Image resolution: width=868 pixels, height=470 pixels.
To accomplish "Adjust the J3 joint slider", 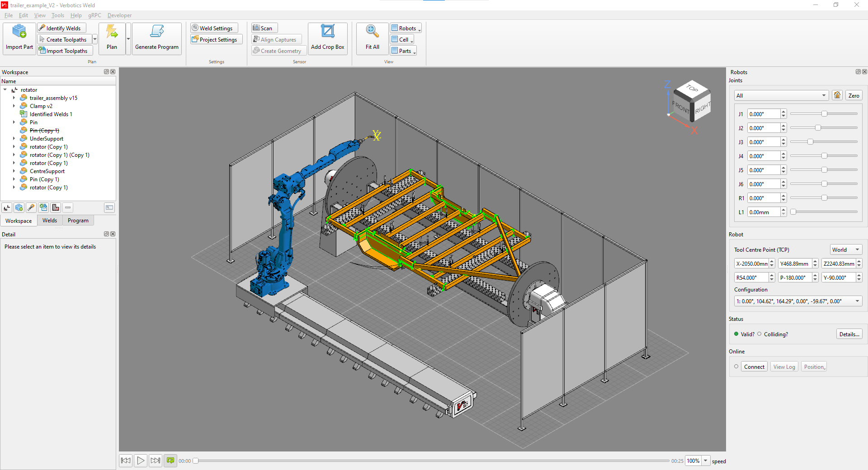I will pyautogui.click(x=810, y=142).
